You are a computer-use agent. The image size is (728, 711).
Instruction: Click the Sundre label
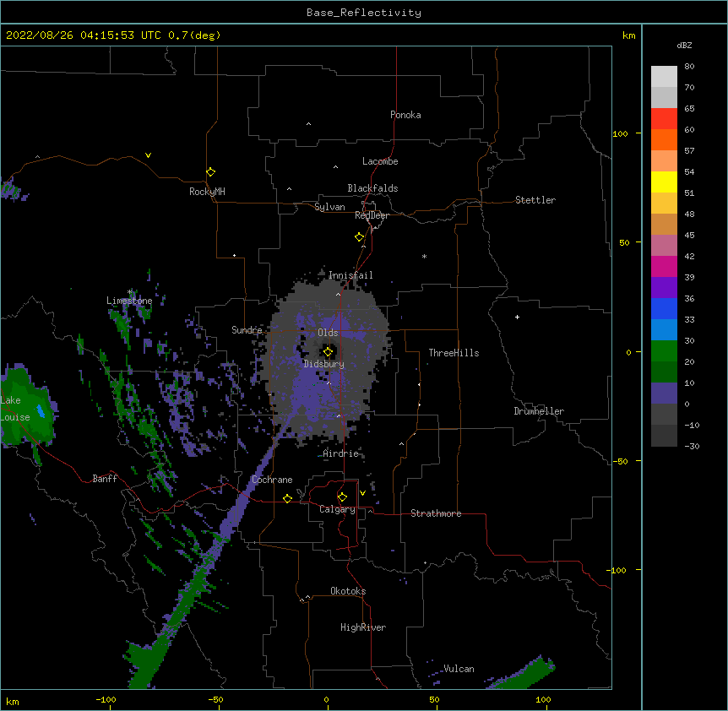247,330
